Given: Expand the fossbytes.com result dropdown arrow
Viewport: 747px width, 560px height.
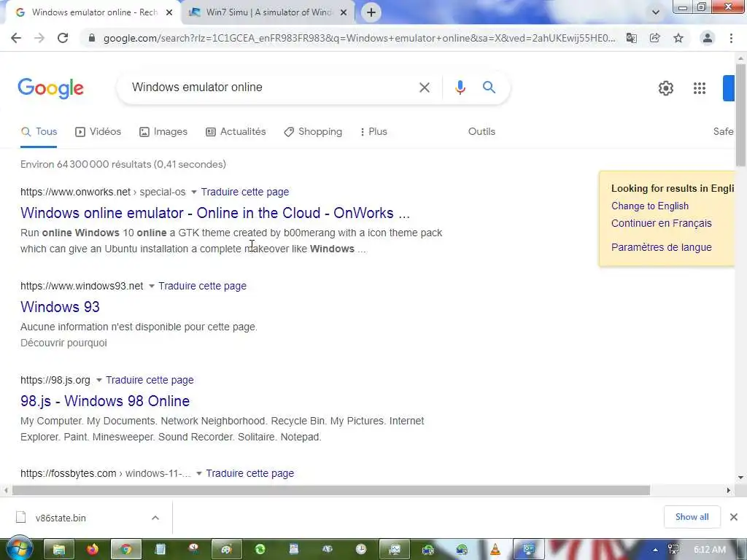Looking at the screenshot, I should 199,473.
